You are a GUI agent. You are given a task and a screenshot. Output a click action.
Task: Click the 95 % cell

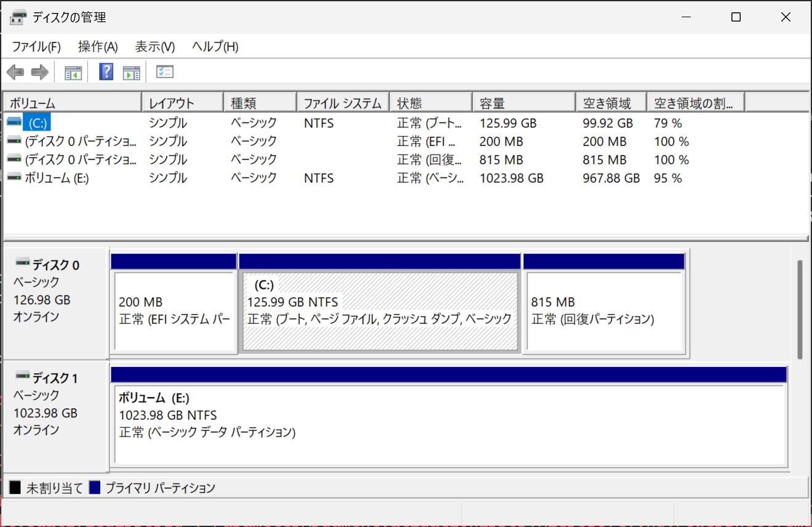(x=667, y=179)
